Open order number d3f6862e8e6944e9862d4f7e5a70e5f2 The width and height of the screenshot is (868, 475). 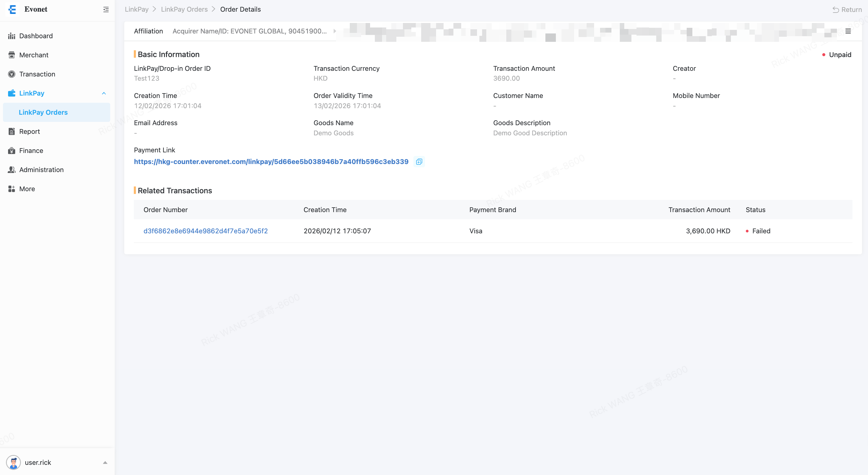coord(206,231)
